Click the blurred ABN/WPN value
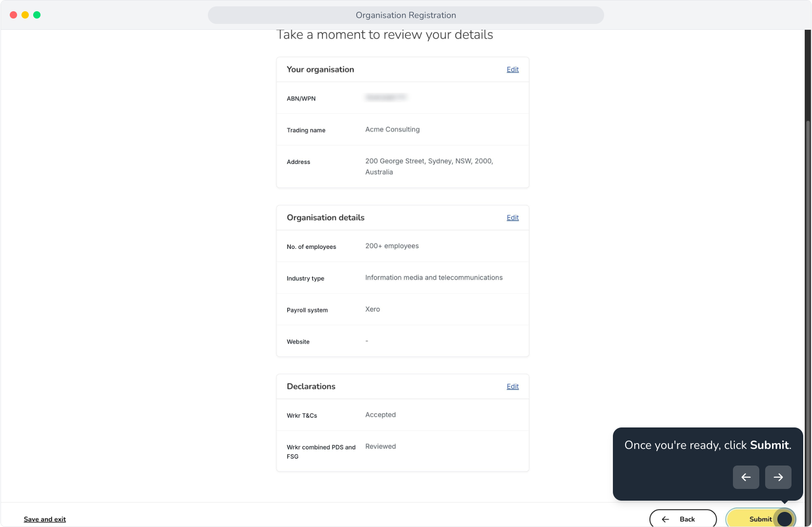Screen dimensions: 812x527 (386, 98)
